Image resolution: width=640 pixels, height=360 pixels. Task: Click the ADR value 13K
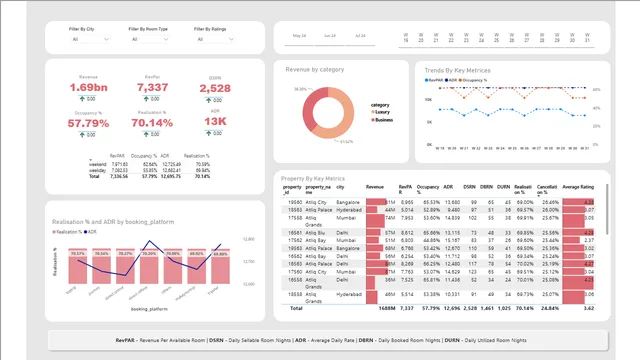tap(215, 122)
